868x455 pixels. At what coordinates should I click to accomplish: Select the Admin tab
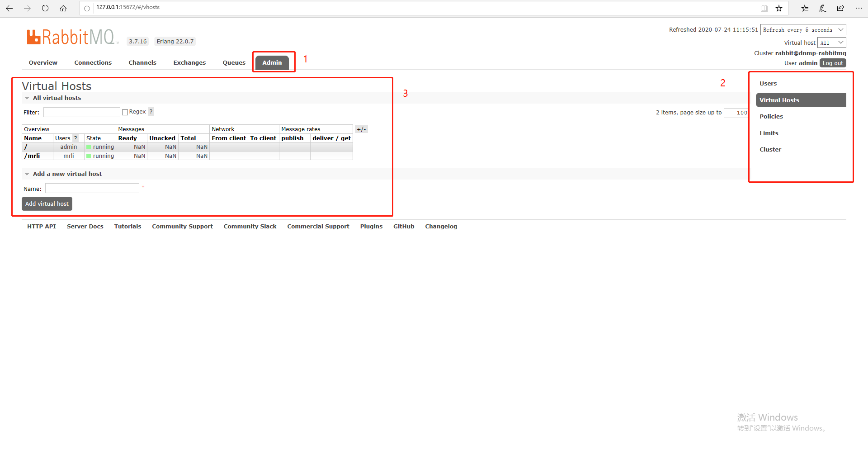point(272,63)
